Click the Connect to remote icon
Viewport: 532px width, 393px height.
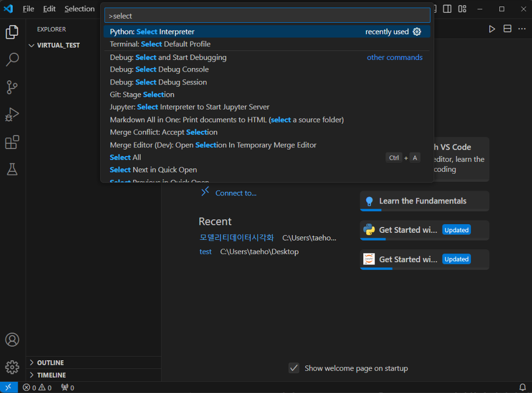coord(205,192)
